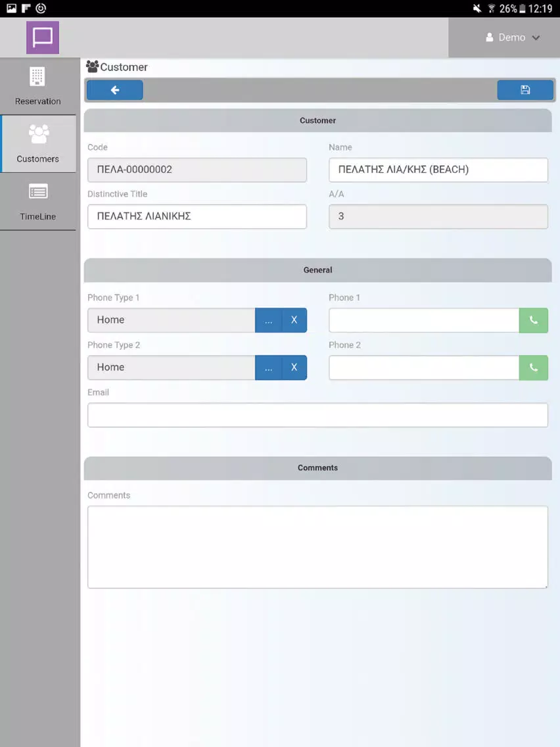The height and width of the screenshot is (747, 560).
Task: Open Phone Type 2 lookup with the ellipsis button
Action: (x=269, y=368)
